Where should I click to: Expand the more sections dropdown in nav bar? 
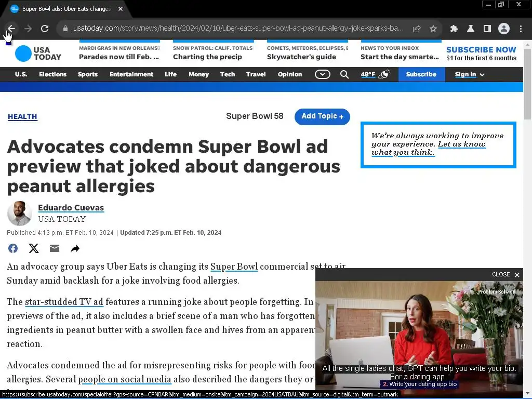[322, 74]
